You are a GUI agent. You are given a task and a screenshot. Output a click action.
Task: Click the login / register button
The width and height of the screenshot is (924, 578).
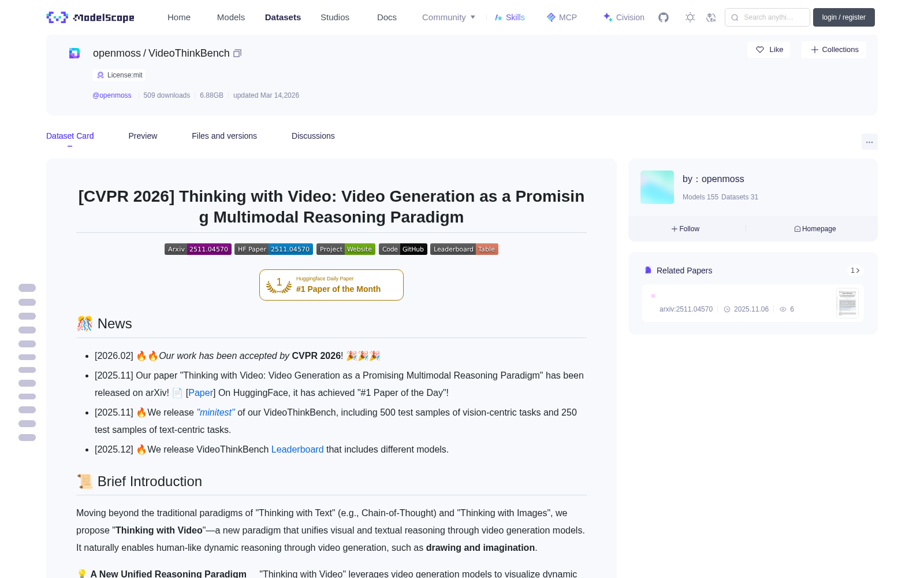pyautogui.click(x=844, y=17)
